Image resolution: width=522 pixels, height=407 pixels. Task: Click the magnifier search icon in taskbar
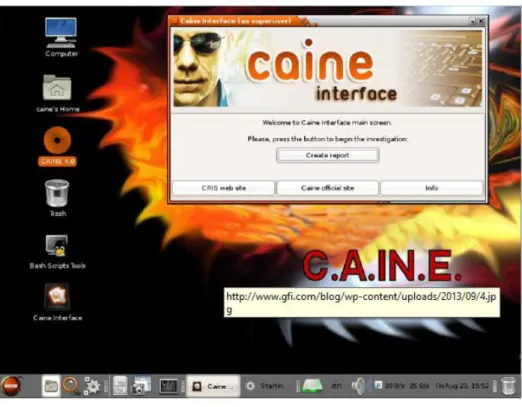click(x=71, y=386)
